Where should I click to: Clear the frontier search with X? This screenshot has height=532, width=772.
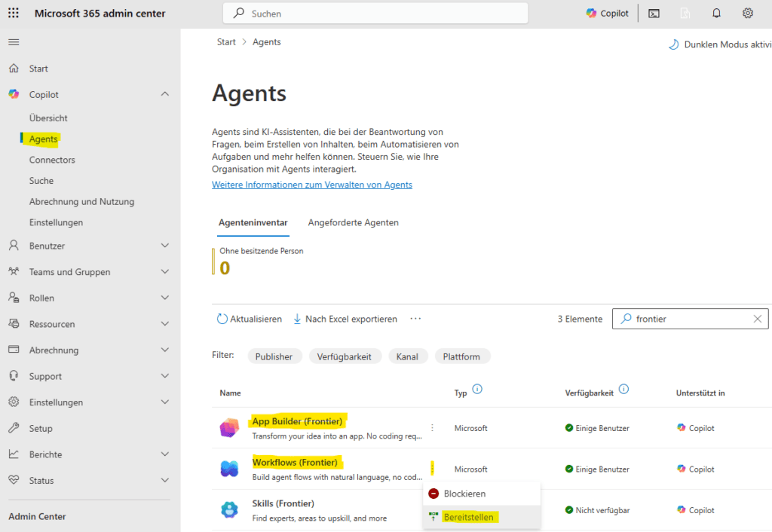coord(757,319)
